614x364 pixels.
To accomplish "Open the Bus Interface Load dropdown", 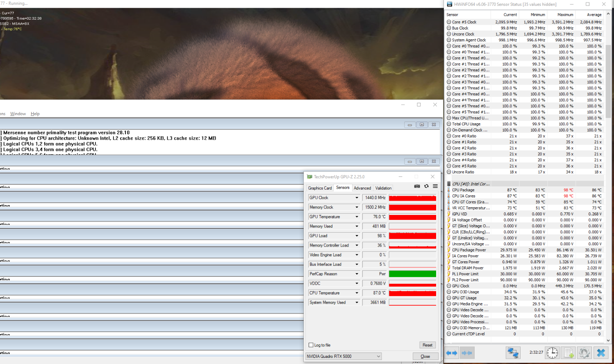I will tap(357, 265).
